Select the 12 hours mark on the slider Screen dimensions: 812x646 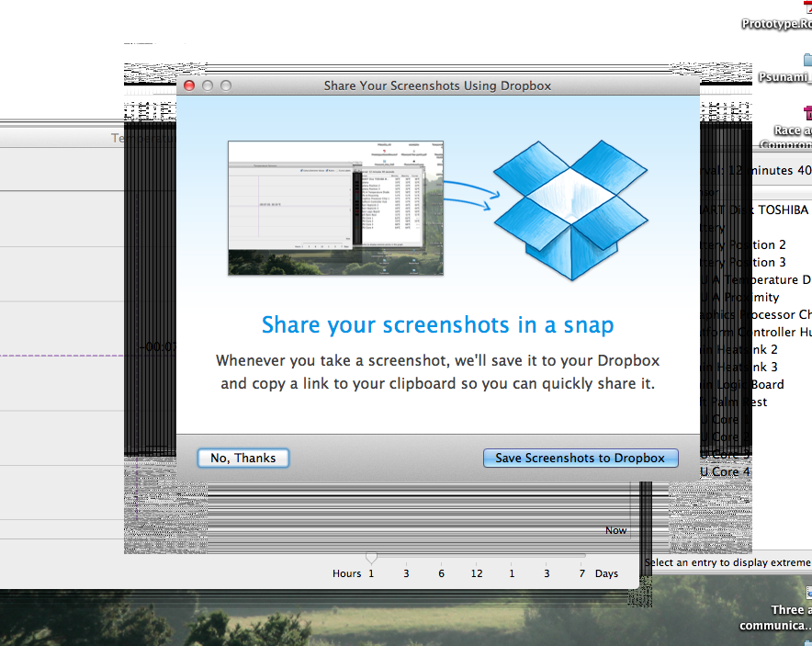[x=477, y=573]
